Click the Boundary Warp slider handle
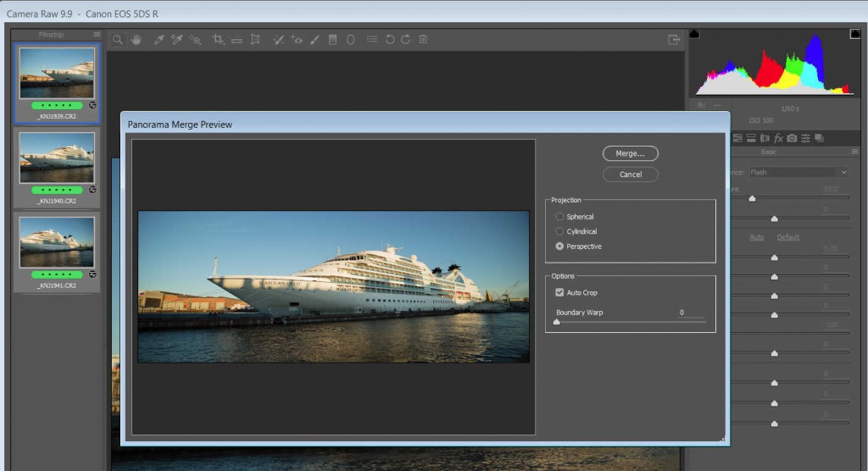 coord(556,322)
